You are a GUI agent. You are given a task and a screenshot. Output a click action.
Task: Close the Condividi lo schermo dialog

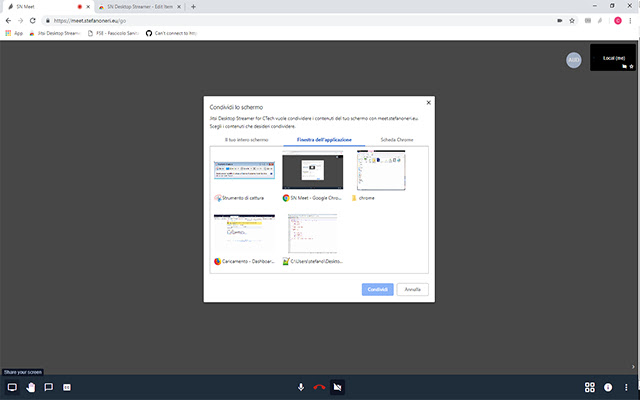429,102
